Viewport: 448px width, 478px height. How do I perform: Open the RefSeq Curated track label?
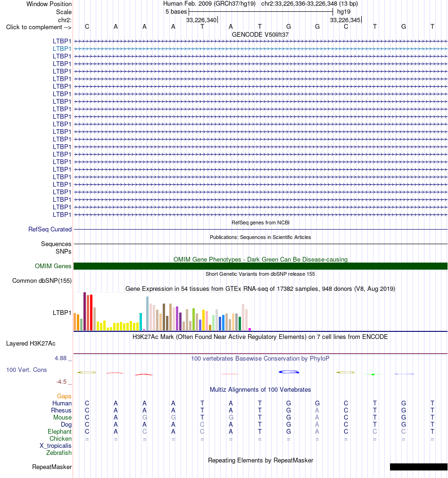pos(50,229)
